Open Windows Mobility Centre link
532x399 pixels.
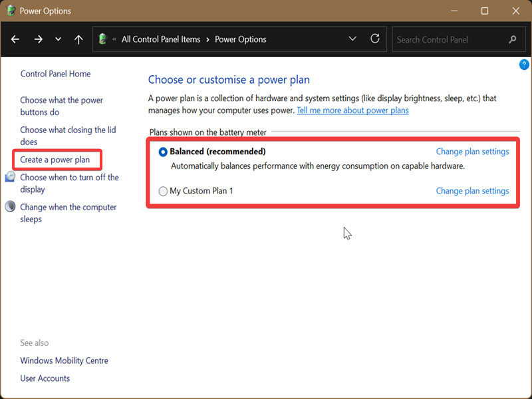pos(64,360)
